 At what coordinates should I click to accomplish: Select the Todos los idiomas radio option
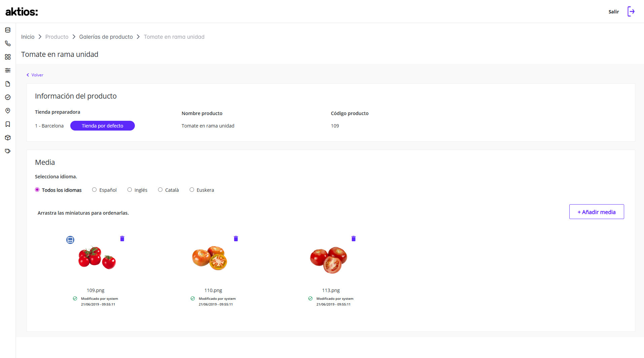[37, 190]
